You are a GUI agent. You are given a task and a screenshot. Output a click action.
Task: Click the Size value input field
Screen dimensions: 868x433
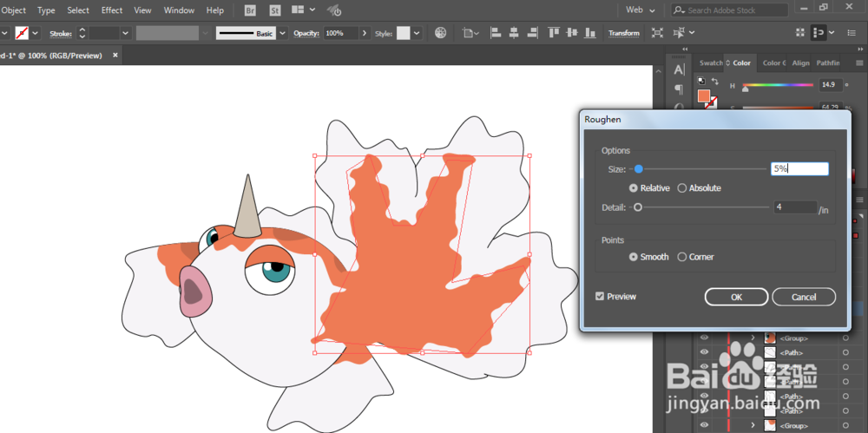coord(799,169)
